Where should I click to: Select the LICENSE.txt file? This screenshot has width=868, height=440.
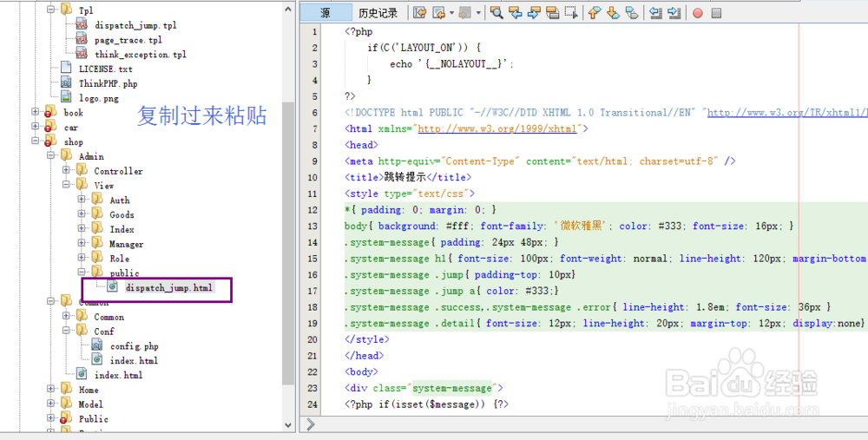[x=106, y=69]
